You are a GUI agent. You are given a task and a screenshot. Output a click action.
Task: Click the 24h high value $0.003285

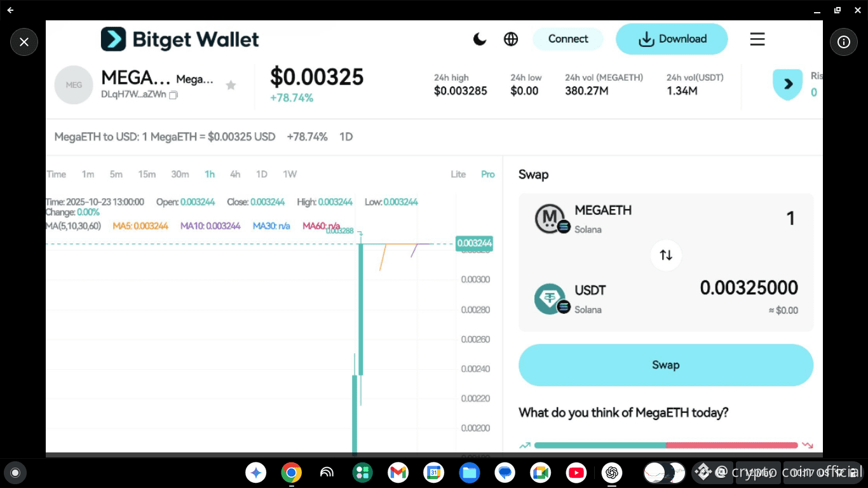tap(461, 91)
